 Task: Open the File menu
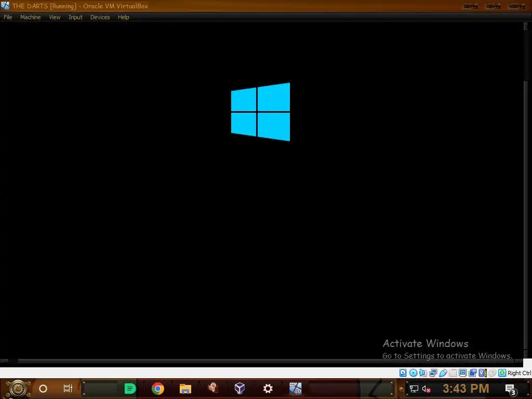pos(8,17)
